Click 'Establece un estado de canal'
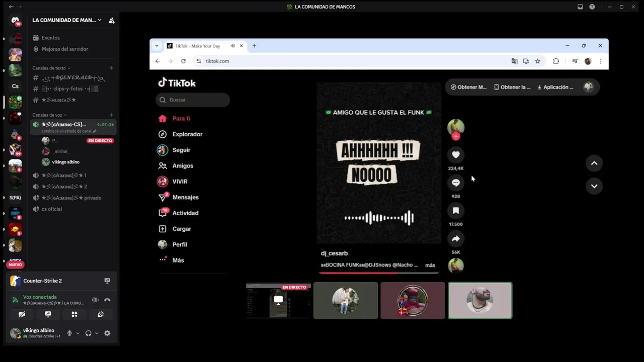 point(68,131)
